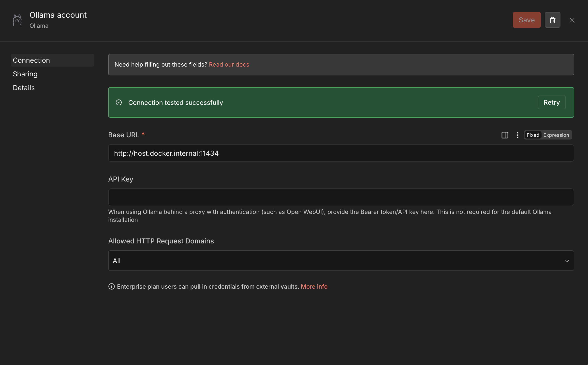The width and height of the screenshot is (588, 365).
Task: Focus the Base URL input field
Action: [341, 153]
